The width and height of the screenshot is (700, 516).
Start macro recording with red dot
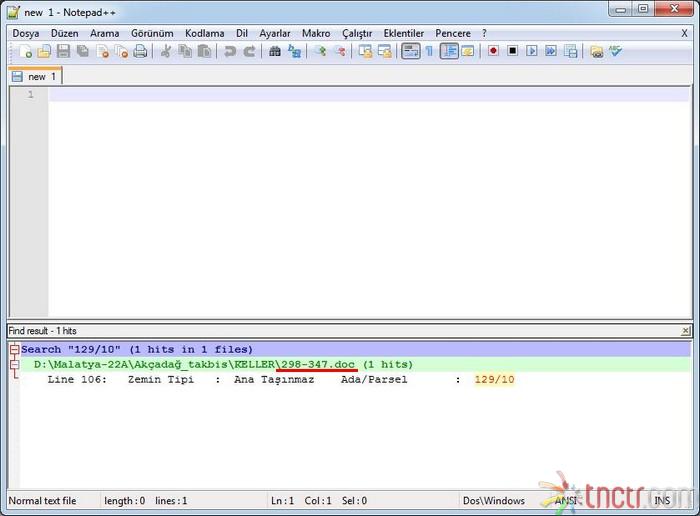click(493, 51)
